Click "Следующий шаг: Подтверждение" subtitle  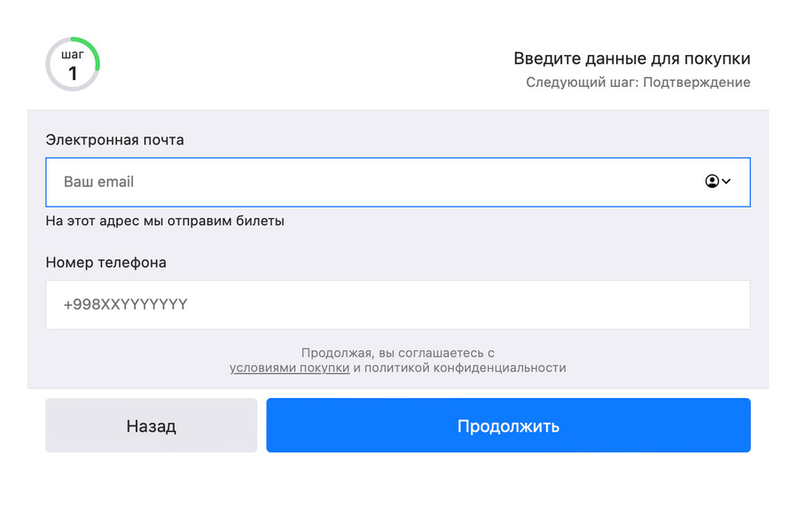(638, 82)
